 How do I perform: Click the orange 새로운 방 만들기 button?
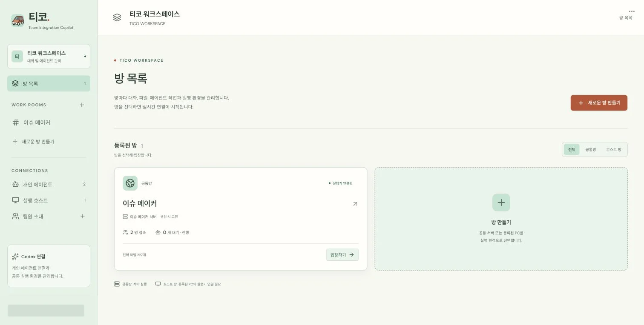pos(599,103)
